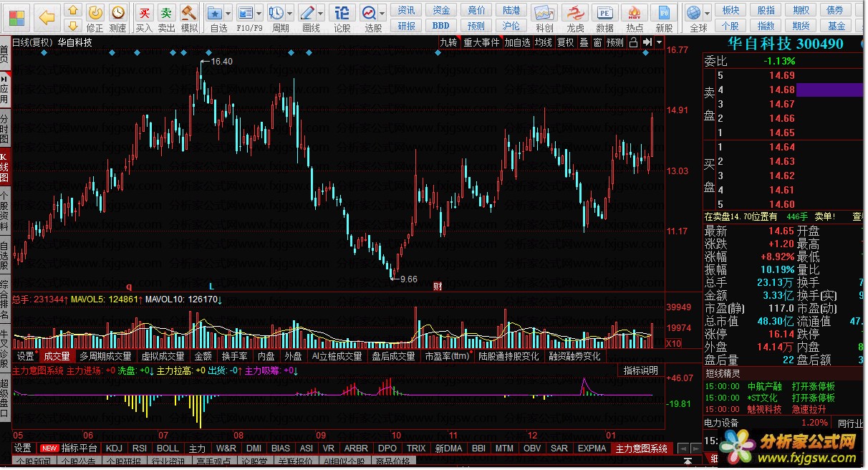Click the 研报 button

[x=406, y=26]
